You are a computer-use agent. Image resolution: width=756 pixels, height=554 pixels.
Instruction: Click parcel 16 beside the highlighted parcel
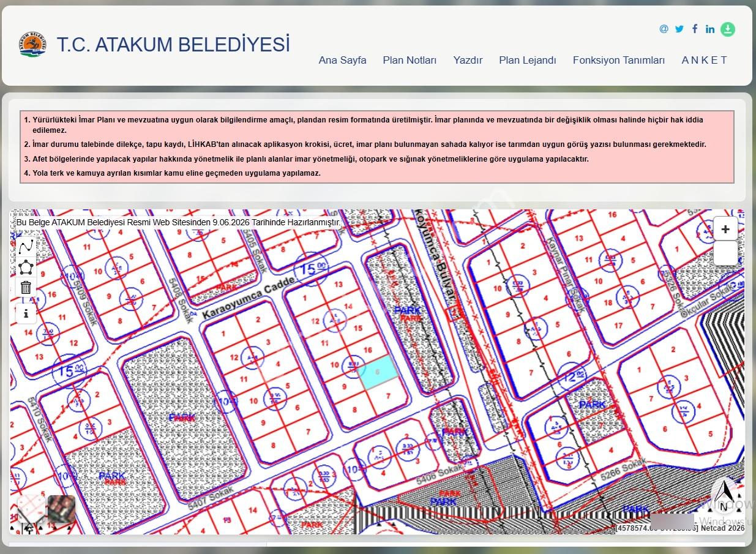[368, 350]
